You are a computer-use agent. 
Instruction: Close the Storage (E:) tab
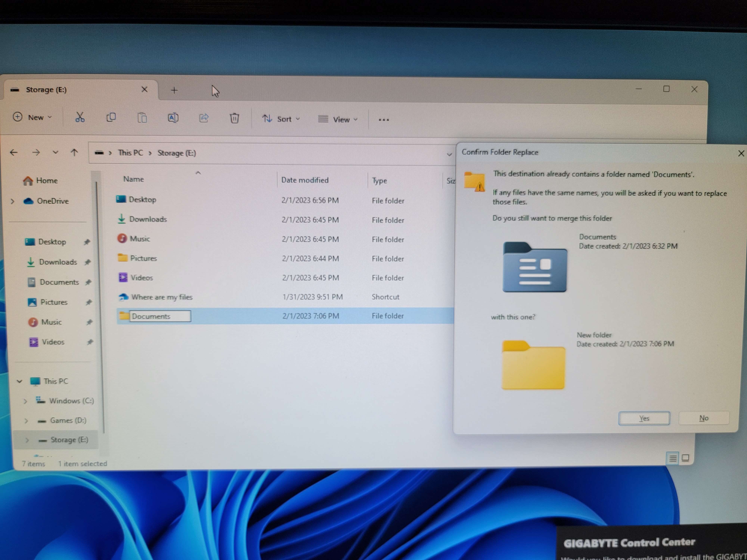coord(144,89)
